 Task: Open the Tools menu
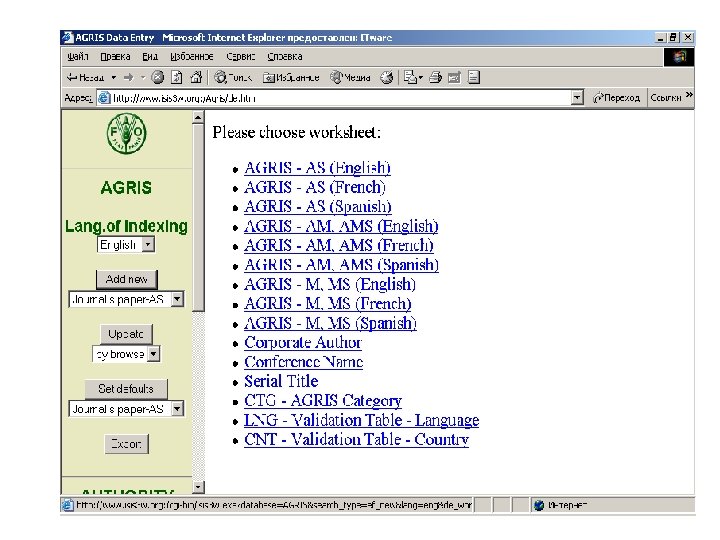click(x=240, y=56)
